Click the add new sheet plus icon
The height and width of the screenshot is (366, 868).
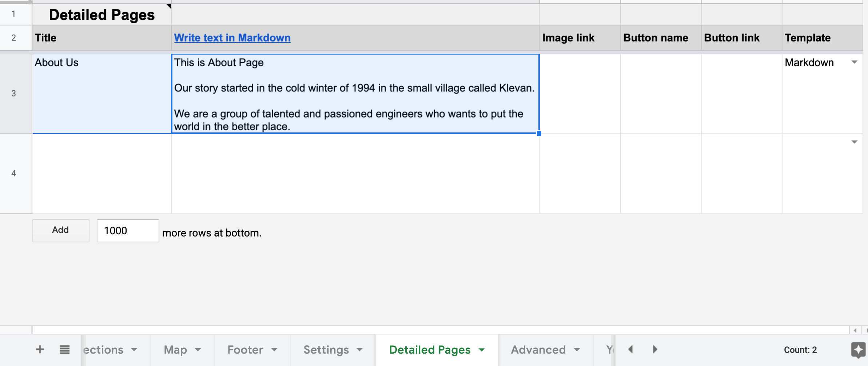click(x=40, y=350)
